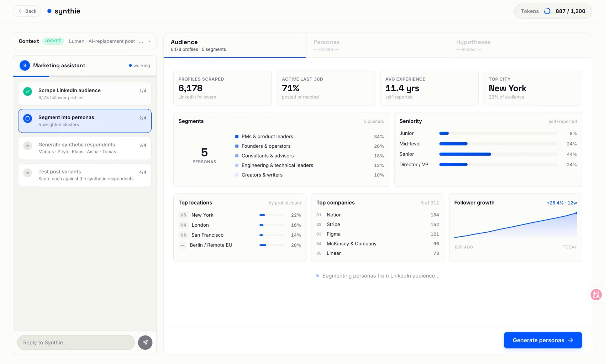This screenshot has height=364, width=605.
Task: Click the '5 PERSONAS' count
Action: tap(204, 156)
